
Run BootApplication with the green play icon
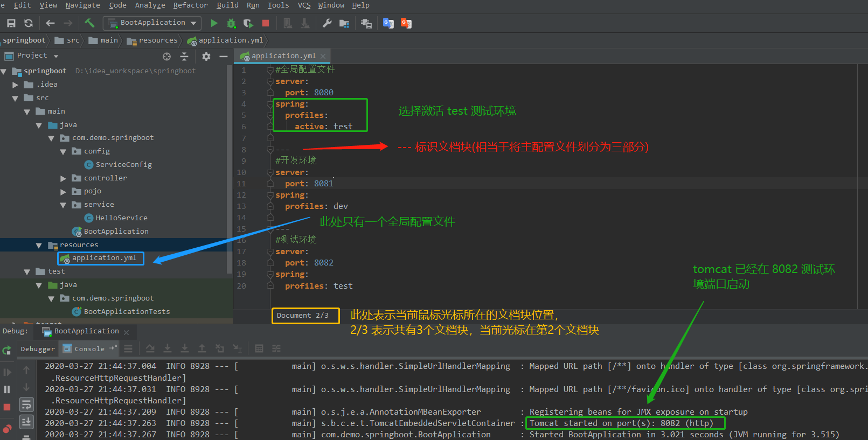214,23
